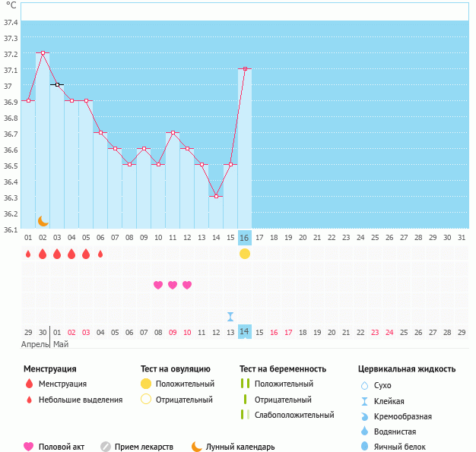Click the blue drop icon beside Яичный белок

[x=366, y=447]
